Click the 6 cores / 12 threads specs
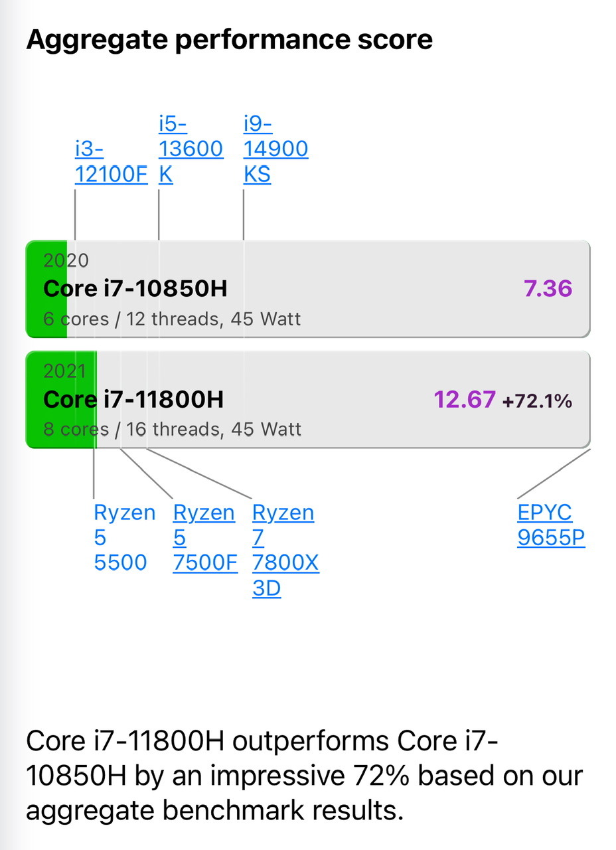This screenshot has width=616, height=850. coord(172,319)
